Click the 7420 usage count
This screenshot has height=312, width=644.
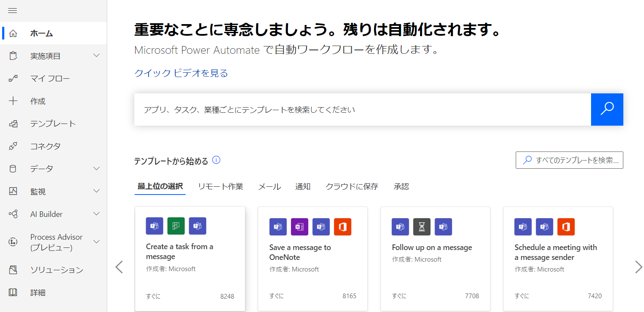(594, 296)
